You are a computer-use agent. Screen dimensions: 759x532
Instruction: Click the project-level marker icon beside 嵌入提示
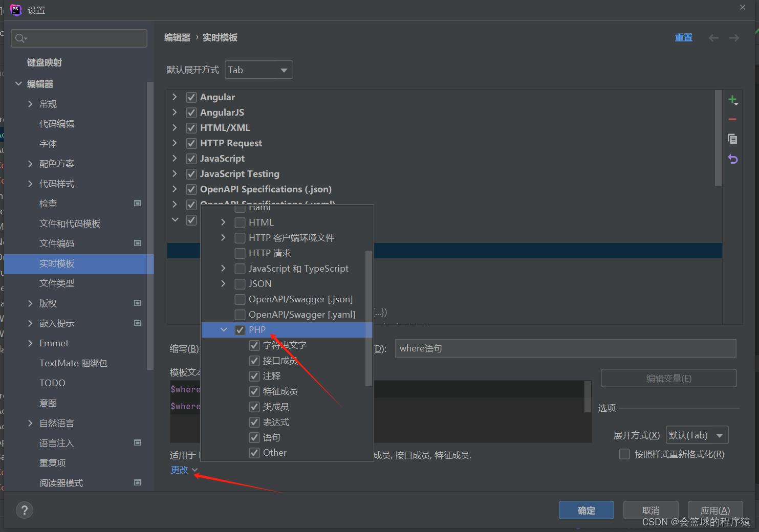click(x=138, y=323)
